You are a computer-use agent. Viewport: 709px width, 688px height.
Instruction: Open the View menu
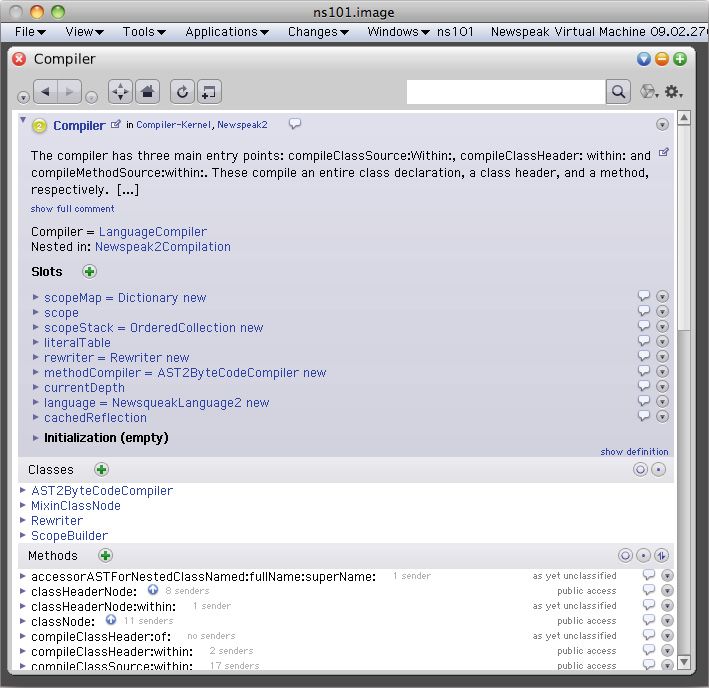point(84,32)
